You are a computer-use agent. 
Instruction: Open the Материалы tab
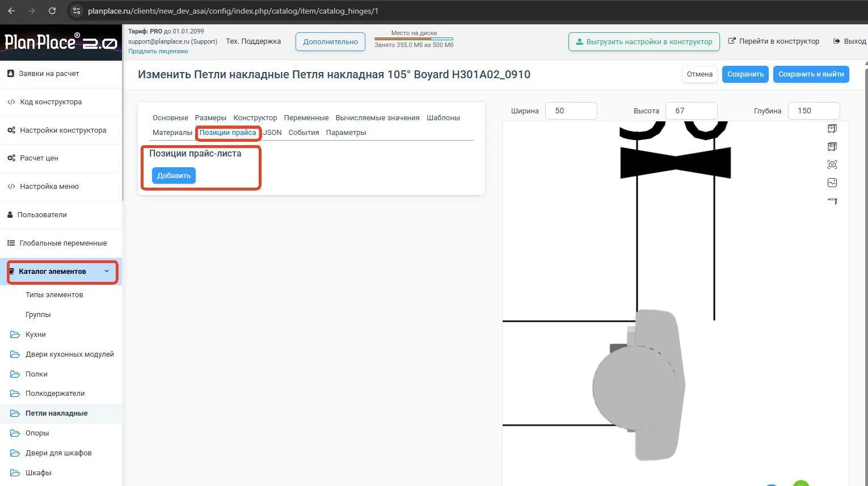[172, 133]
